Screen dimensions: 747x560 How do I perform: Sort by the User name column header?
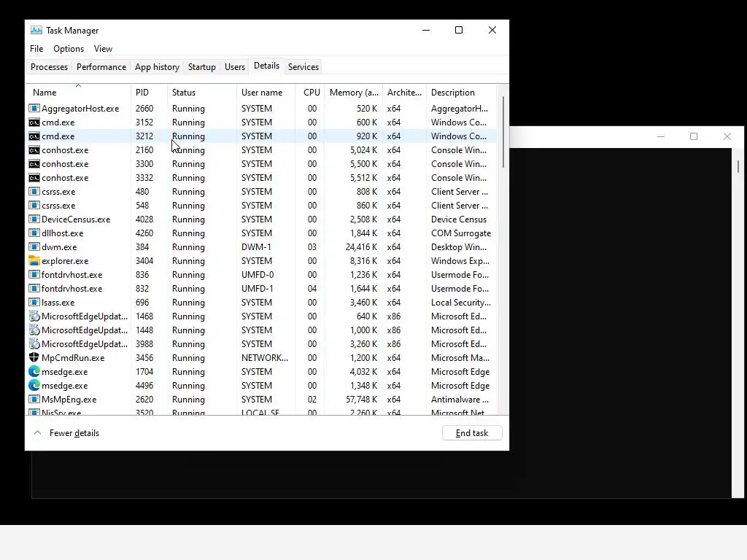[266, 92]
